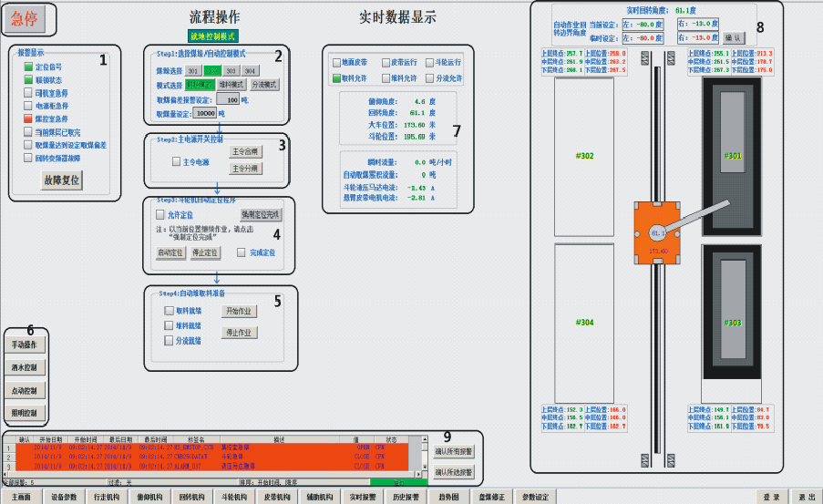Toggle the 堆料就绪 checkbox
823x504 pixels.
click(169, 325)
